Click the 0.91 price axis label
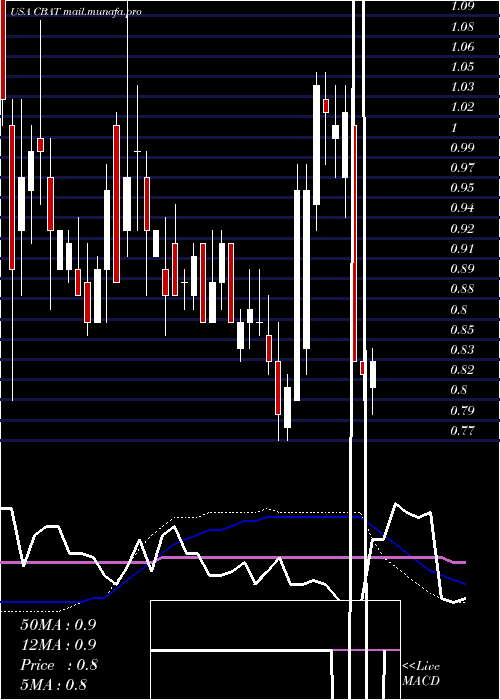 (462, 248)
